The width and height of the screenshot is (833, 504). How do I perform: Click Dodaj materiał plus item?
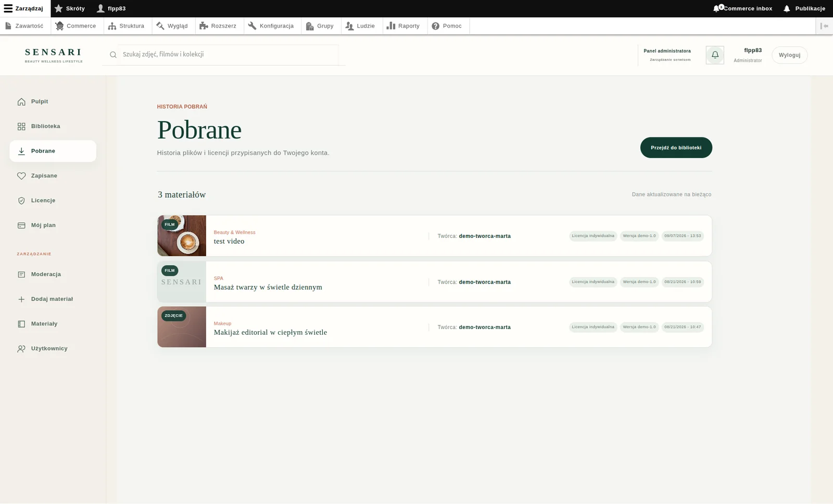53,299
